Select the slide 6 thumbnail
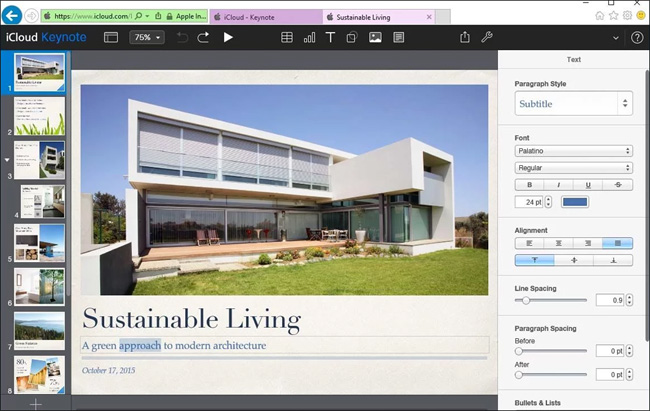This screenshot has height=411, width=650. pos(39,287)
